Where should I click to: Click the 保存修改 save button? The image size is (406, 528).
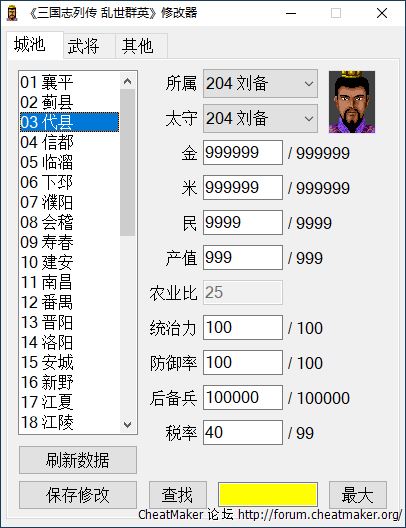click(78, 495)
